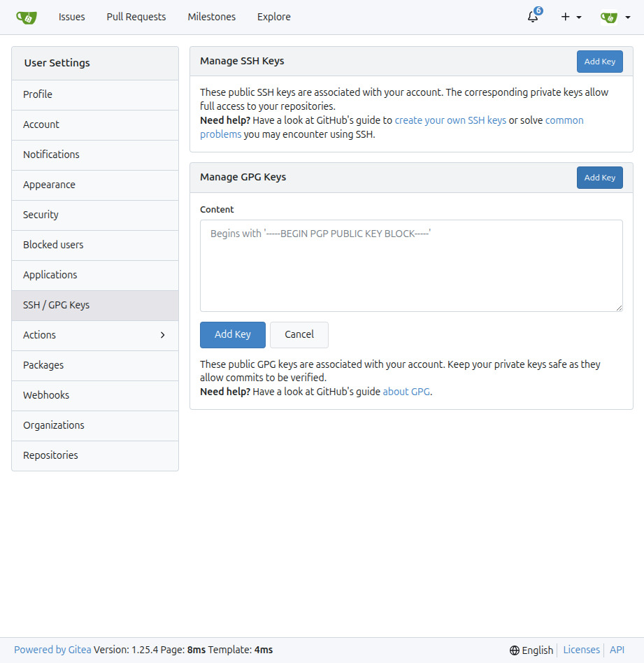This screenshot has height=663, width=644.
Task: Navigate to Explore
Action: (x=273, y=17)
